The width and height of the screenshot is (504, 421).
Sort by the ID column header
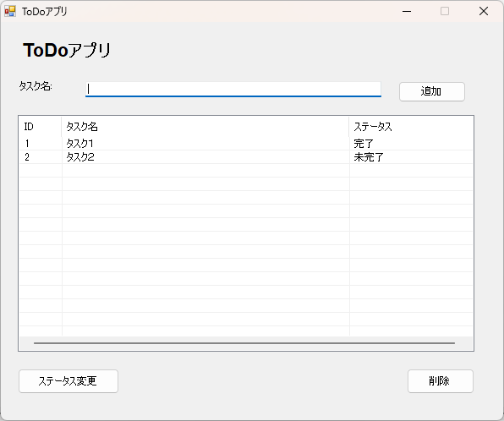41,127
